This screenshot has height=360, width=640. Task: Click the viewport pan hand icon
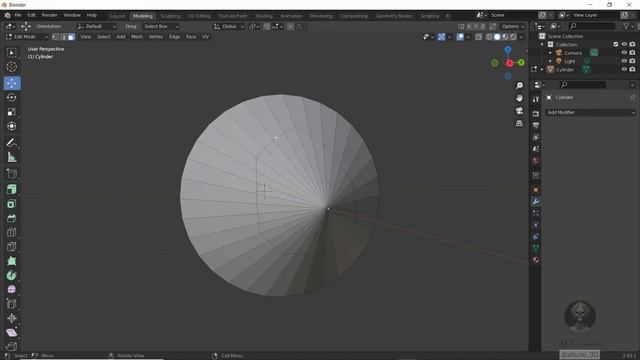[519, 98]
